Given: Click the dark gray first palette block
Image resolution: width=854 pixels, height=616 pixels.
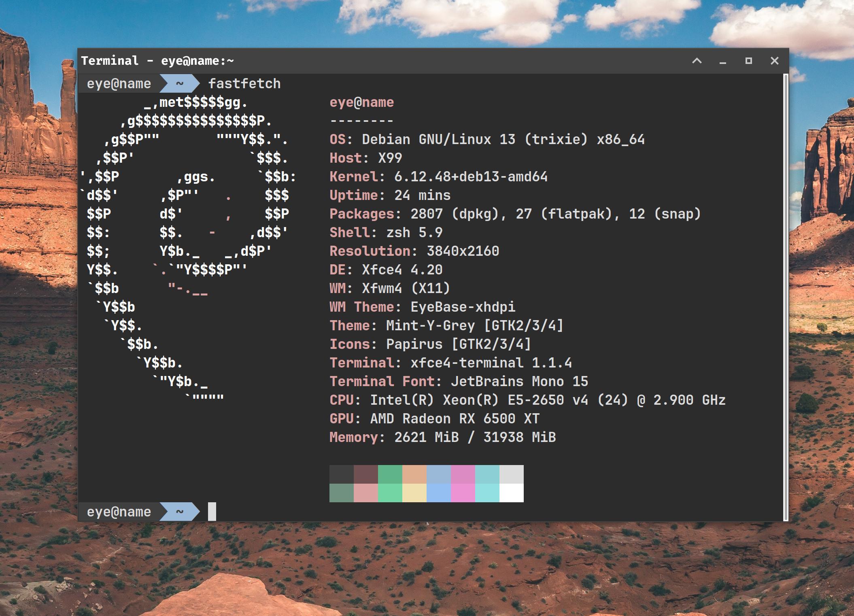Looking at the screenshot, I should [x=341, y=474].
